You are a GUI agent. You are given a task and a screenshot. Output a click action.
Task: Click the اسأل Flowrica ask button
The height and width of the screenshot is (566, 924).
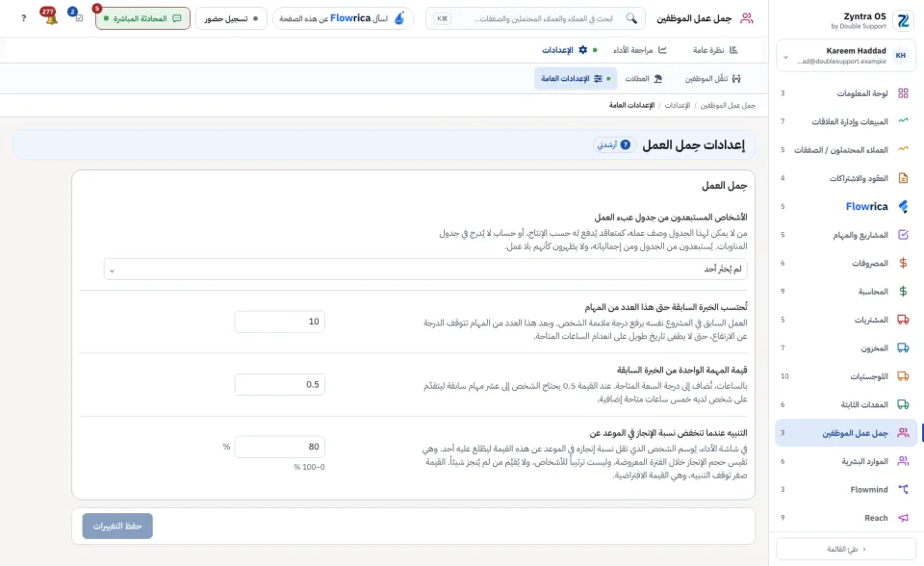click(x=343, y=18)
